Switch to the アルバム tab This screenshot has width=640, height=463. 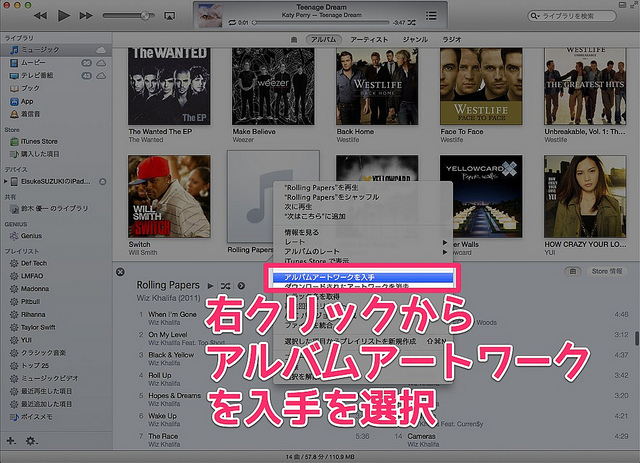tap(323, 40)
